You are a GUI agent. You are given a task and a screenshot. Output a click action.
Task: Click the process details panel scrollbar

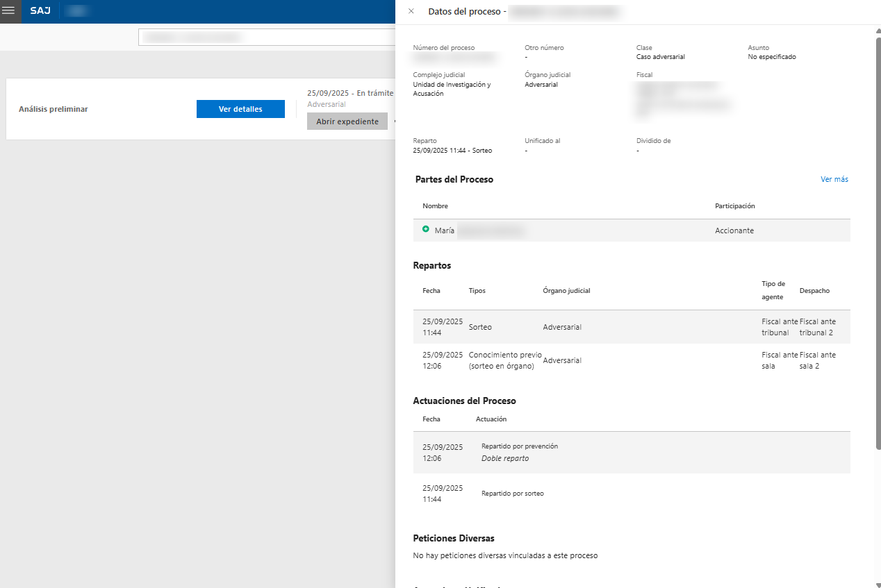coord(877,236)
